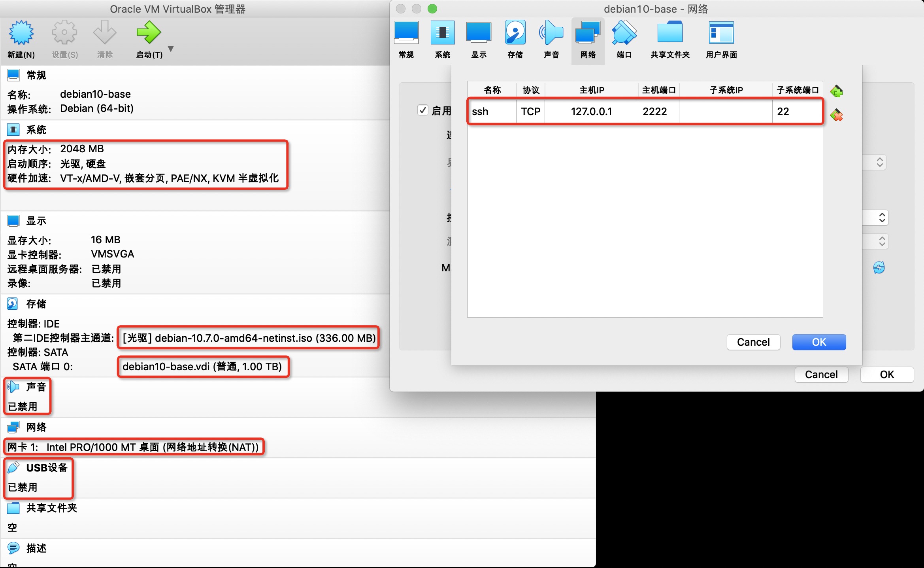The height and width of the screenshot is (568, 924).
Task: Toggle the 启用 network adapter checkbox
Action: (423, 110)
